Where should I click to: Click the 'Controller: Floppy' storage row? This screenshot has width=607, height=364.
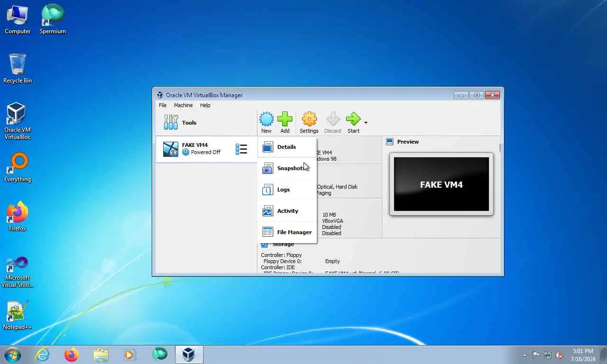(281, 255)
